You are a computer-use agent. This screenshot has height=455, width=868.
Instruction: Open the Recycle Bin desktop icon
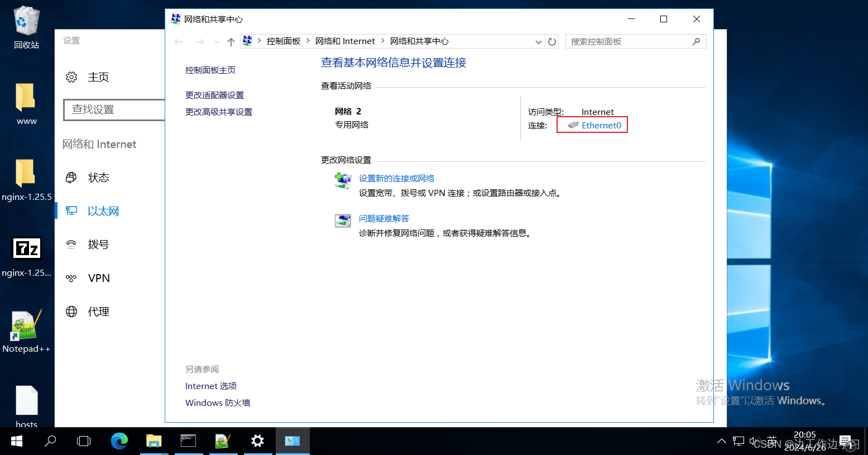click(x=26, y=27)
